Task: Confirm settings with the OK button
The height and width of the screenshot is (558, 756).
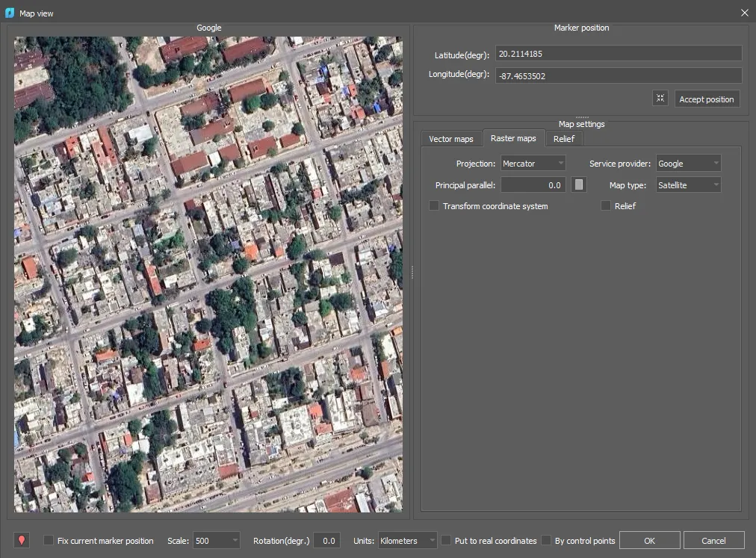Action: point(649,539)
